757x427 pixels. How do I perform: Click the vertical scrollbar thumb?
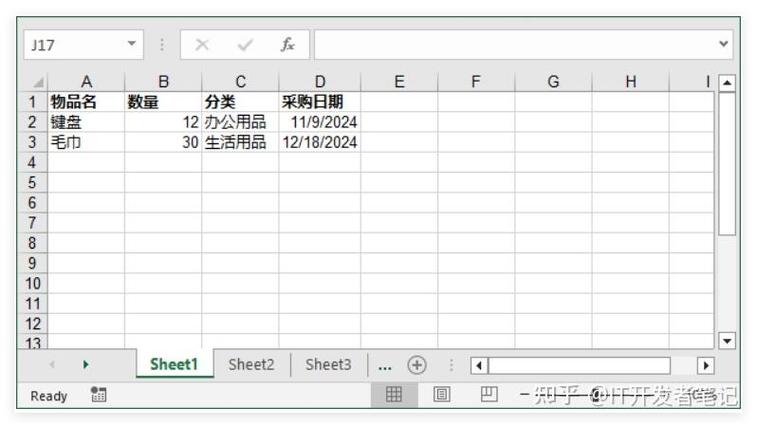[x=727, y=164]
